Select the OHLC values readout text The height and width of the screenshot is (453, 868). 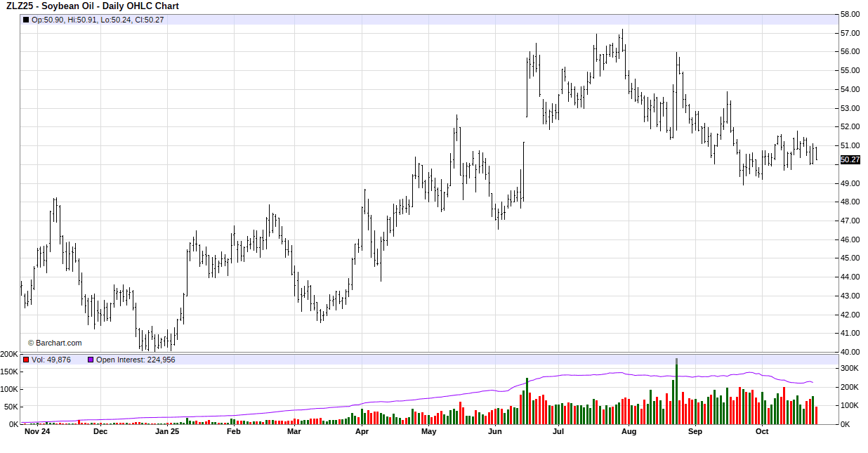point(98,20)
